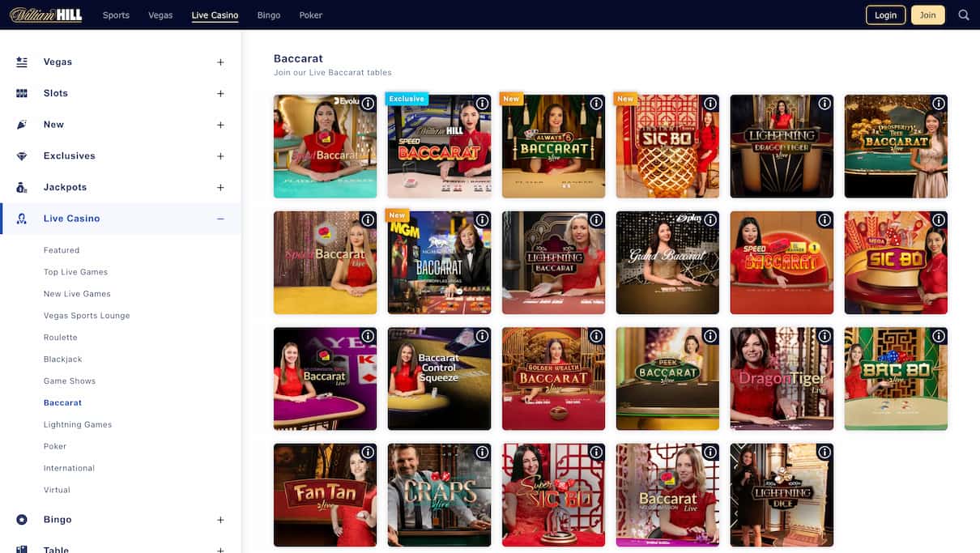The width and height of the screenshot is (980, 553).
Task: Click the Slots sidebar category icon
Action: click(22, 93)
